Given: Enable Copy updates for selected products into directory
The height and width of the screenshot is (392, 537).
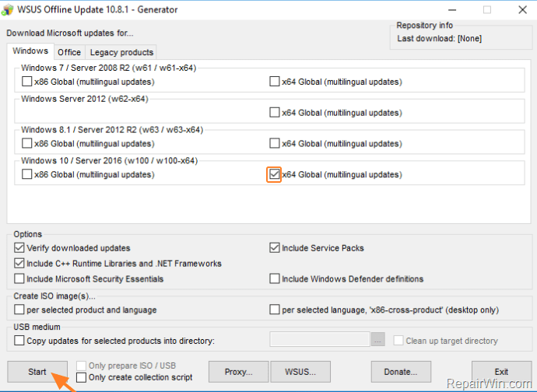Looking at the screenshot, I should coord(19,341).
